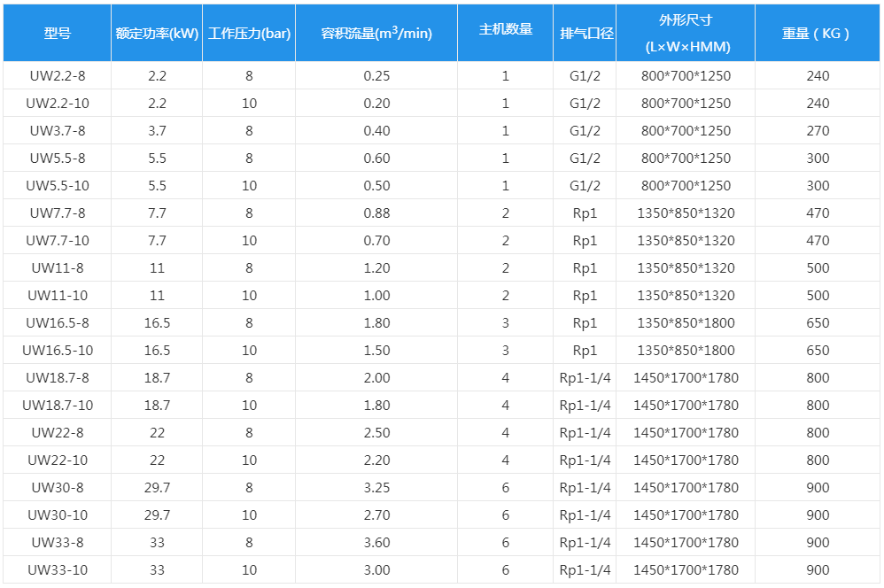
Task: Click flow value 1.00 in UW11-10 row
Action: [376, 296]
